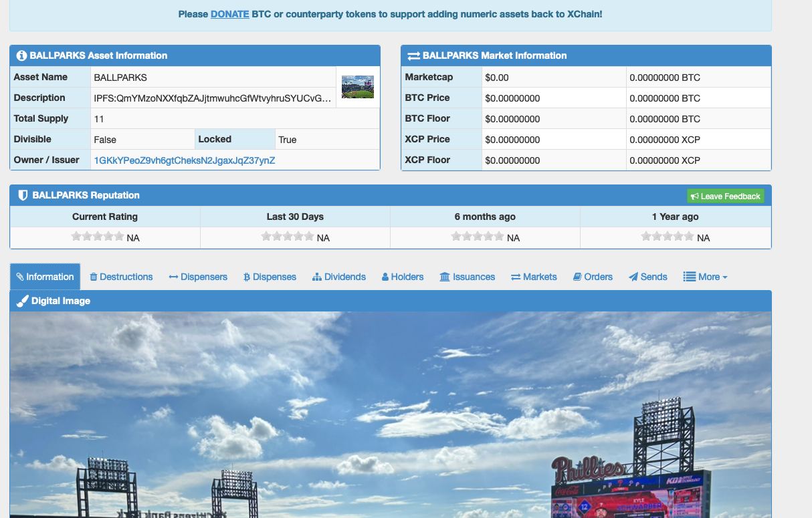Image resolution: width=812 pixels, height=518 pixels.
Task: Click the info icon in Asset Information header
Action: 21,55
